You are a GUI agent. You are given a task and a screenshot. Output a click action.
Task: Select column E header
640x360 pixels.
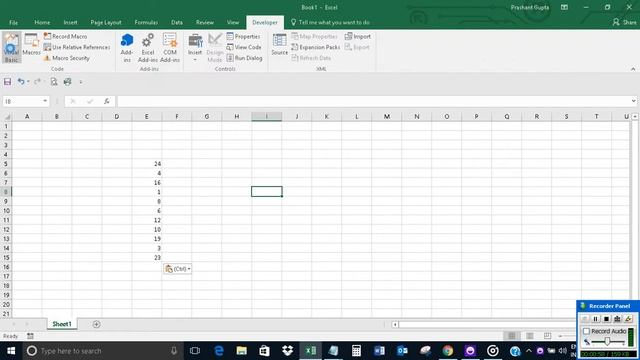point(147,117)
